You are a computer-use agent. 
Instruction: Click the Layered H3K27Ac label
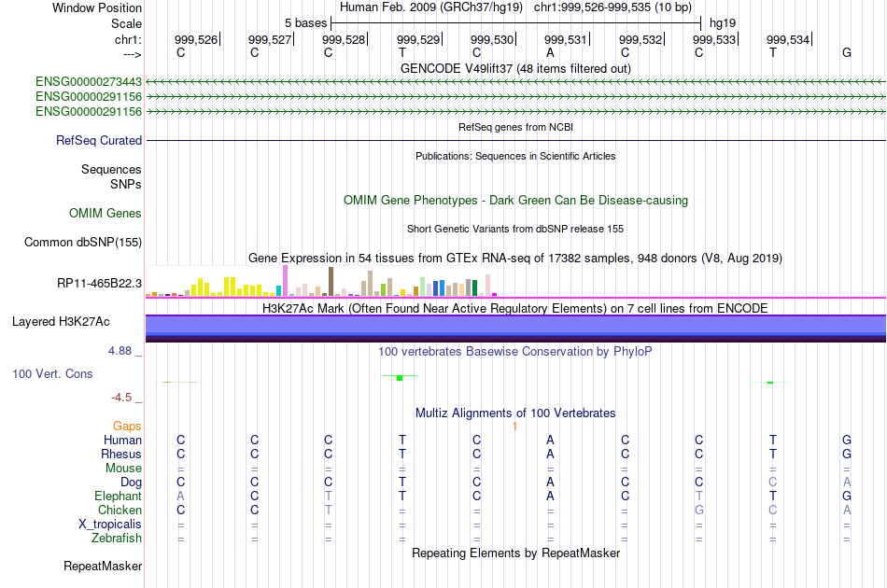(x=61, y=322)
